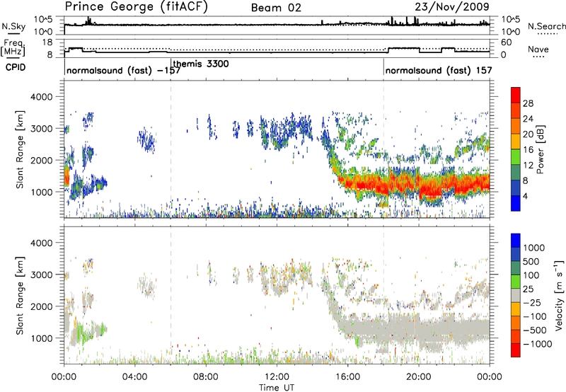Click the '20:00' time axis tick label
This screenshot has height=392, width=566.
coord(419,377)
